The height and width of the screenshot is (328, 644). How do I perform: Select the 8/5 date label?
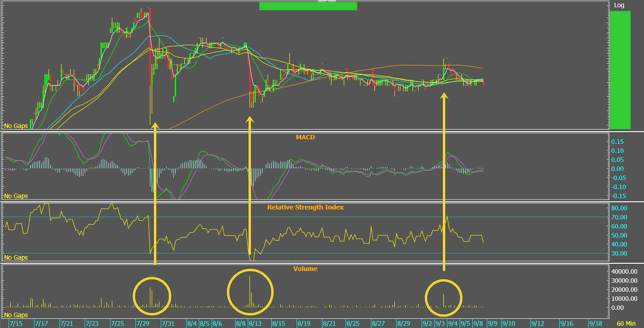pos(204,324)
